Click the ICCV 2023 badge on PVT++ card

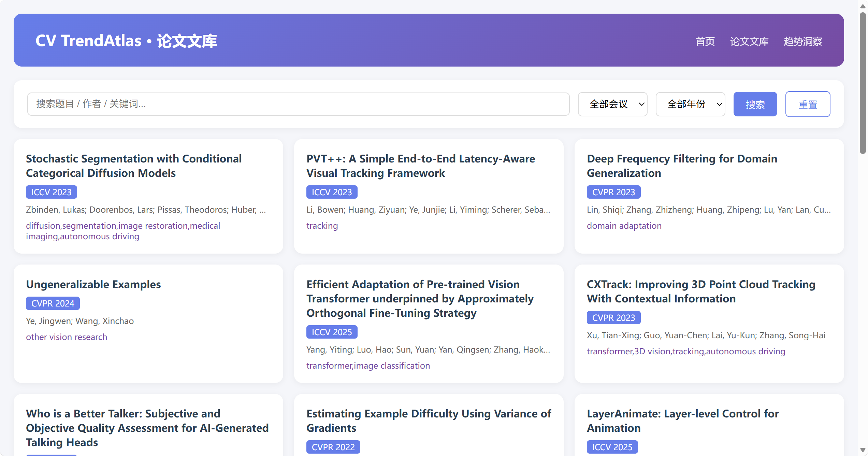click(x=332, y=192)
